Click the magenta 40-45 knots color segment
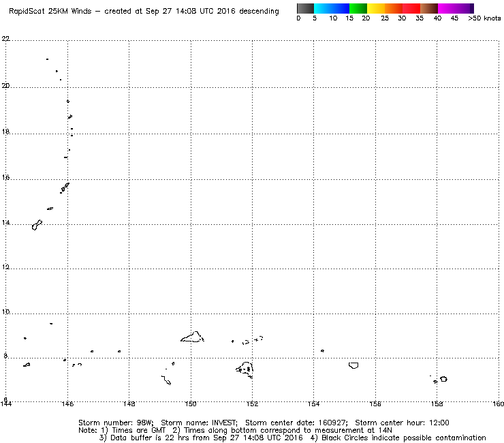This screenshot has height=443, width=504. 447,8
